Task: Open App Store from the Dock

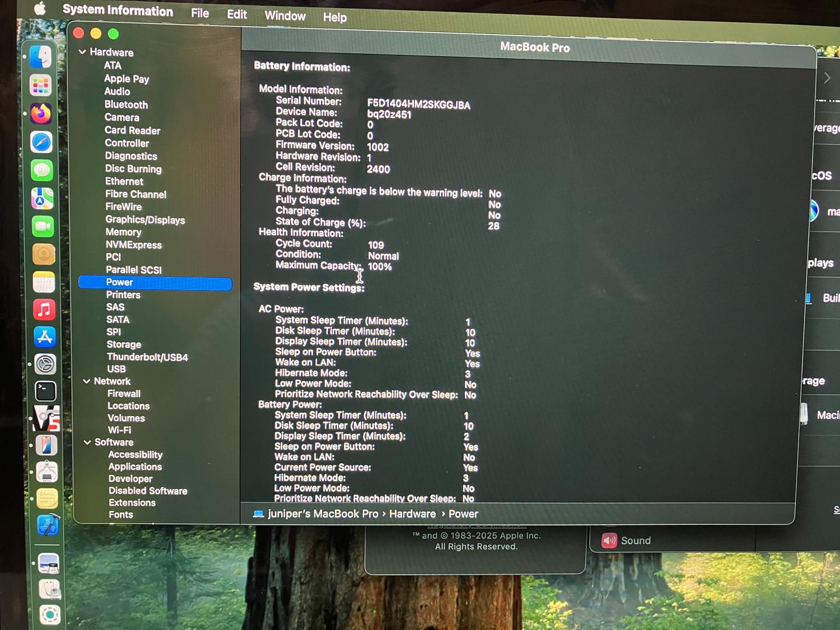Action: [45, 337]
